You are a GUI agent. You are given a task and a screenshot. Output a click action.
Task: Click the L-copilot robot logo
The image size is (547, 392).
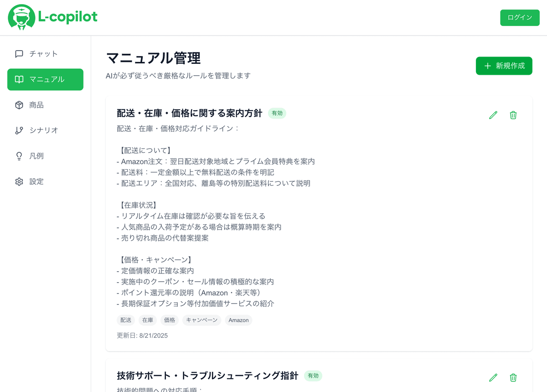pos(21,18)
